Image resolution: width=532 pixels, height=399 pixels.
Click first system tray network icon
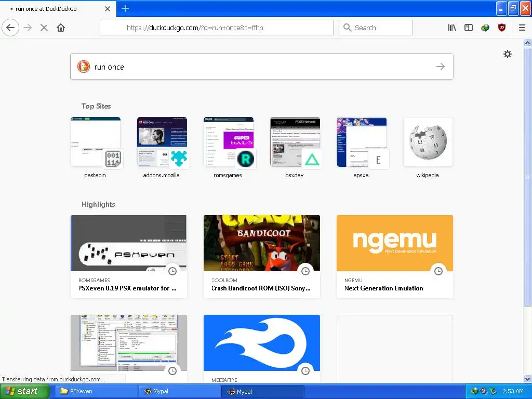tap(474, 391)
